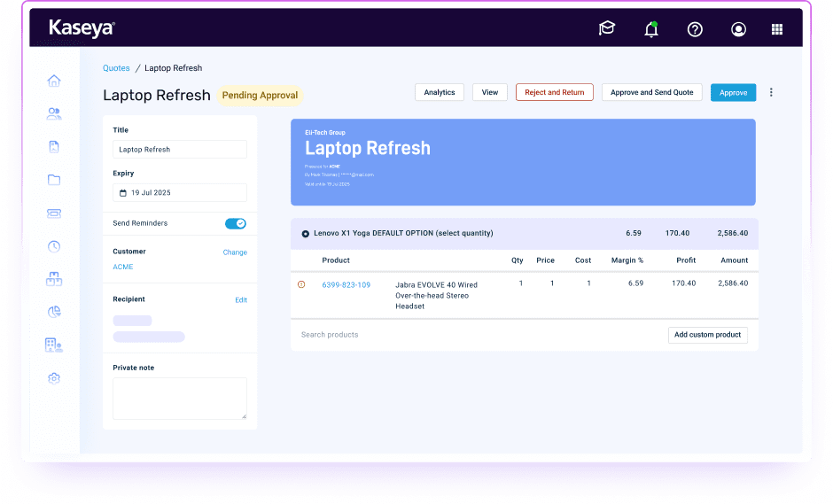The width and height of the screenshot is (833, 504).
Task: Click the Cost column header
Action: coord(583,260)
